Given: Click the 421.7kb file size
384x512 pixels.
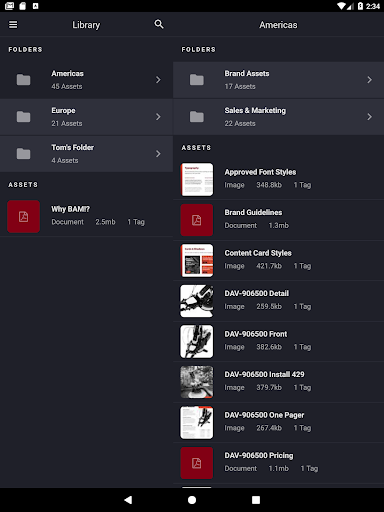Looking at the screenshot, I should pyautogui.click(x=269, y=266).
